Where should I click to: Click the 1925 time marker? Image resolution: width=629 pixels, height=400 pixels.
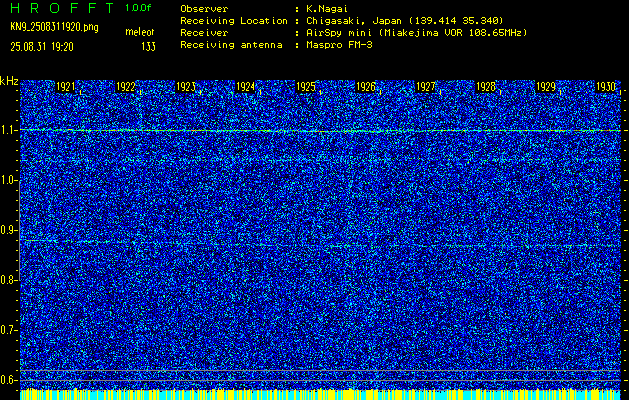[306, 87]
